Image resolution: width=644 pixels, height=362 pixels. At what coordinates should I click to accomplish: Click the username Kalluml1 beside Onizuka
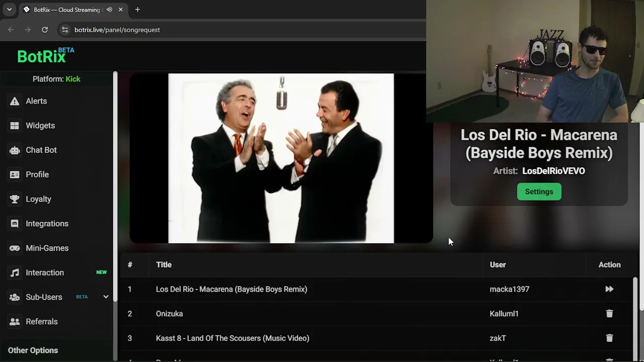click(504, 314)
